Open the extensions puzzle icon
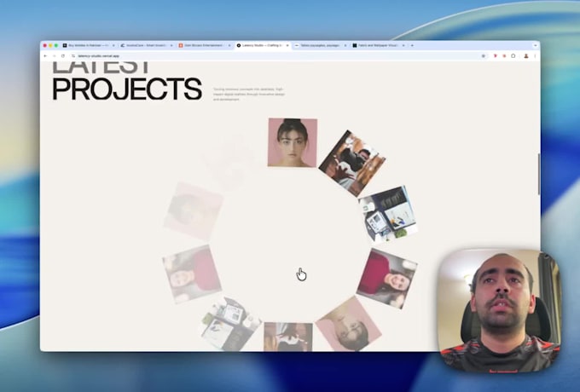This screenshot has width=580, height=392. 513,55
